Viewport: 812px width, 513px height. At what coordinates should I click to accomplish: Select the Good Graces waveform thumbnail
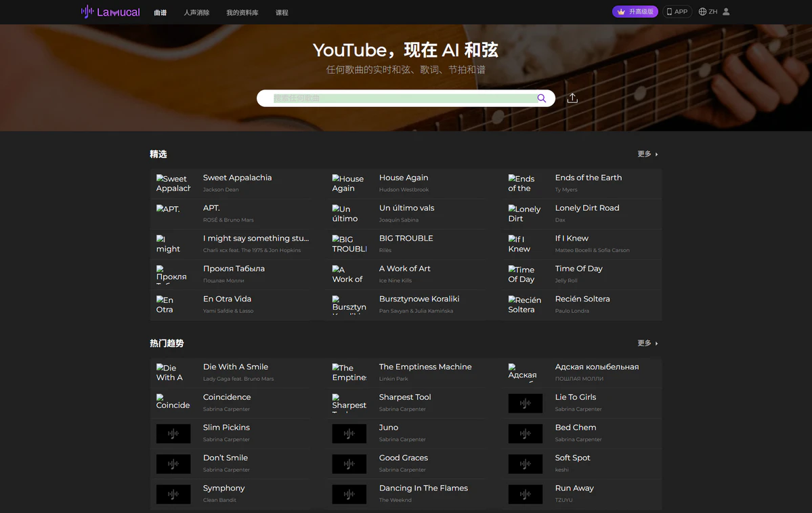[x=349, y=464]
